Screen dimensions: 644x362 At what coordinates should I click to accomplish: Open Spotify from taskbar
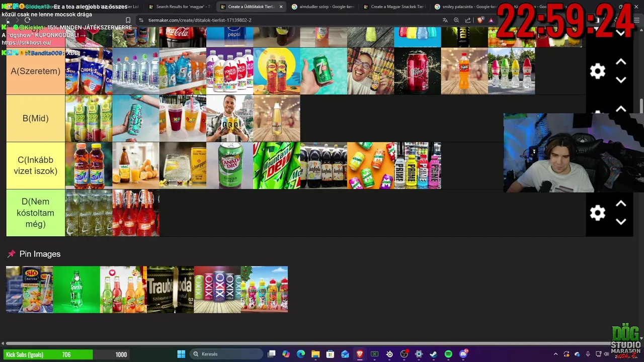(448, 354)
